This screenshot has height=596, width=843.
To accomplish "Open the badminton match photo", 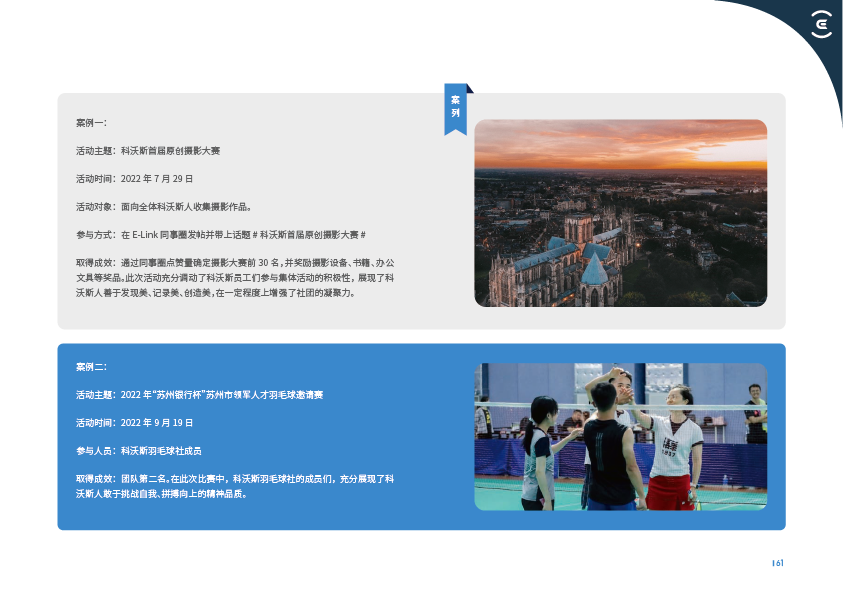I will coord(620,436).
